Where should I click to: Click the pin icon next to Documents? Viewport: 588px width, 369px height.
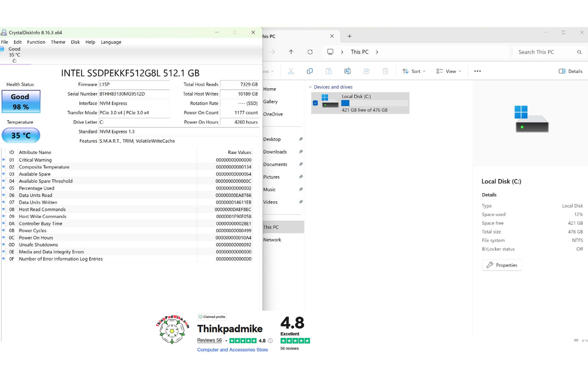pos(301,165)
